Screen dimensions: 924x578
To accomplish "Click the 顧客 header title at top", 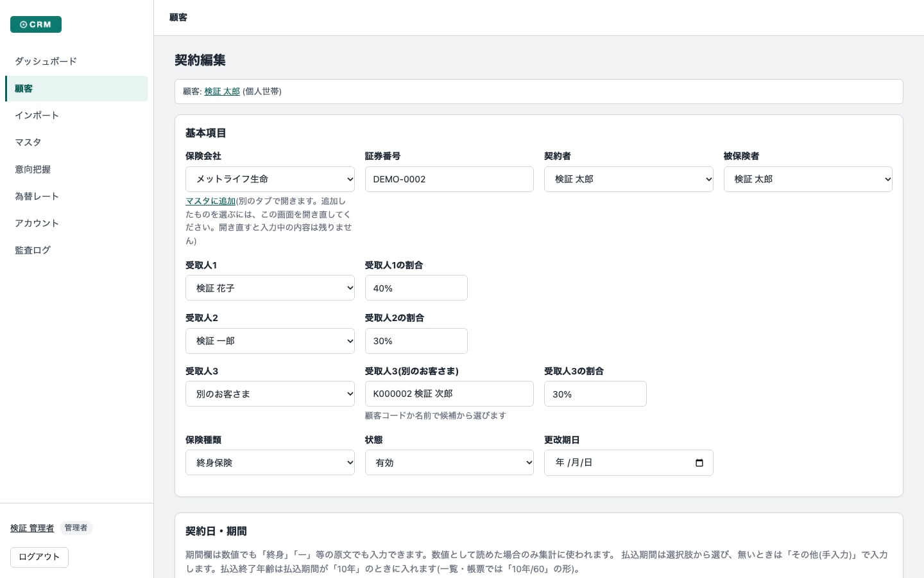I will click(178, 17).
